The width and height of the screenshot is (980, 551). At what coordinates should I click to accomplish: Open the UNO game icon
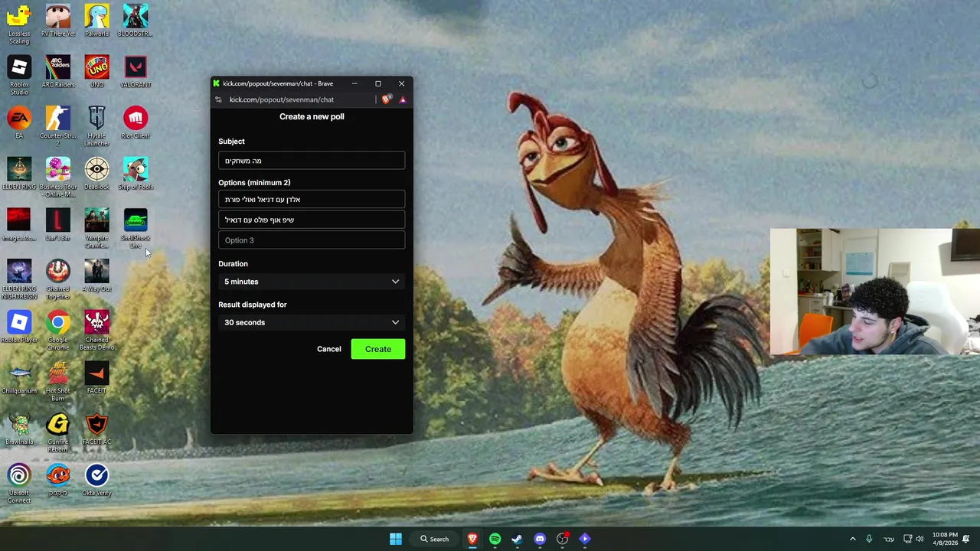tap(96, 72)
